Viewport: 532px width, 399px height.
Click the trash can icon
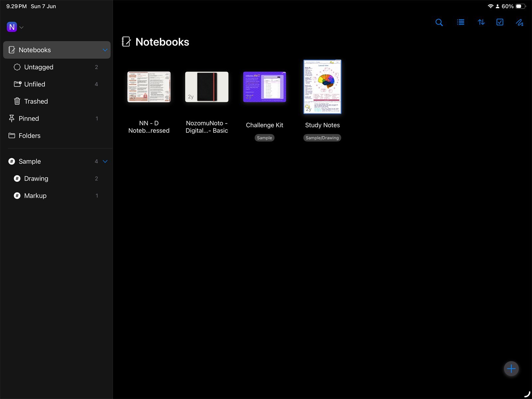[x=17, y=101]
